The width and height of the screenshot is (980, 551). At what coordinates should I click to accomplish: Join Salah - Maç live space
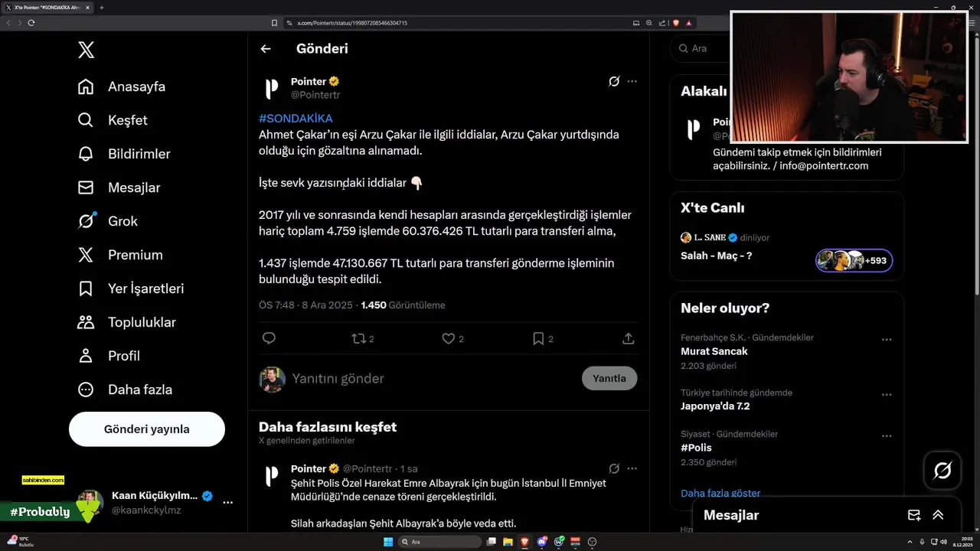tap(716, 256)
